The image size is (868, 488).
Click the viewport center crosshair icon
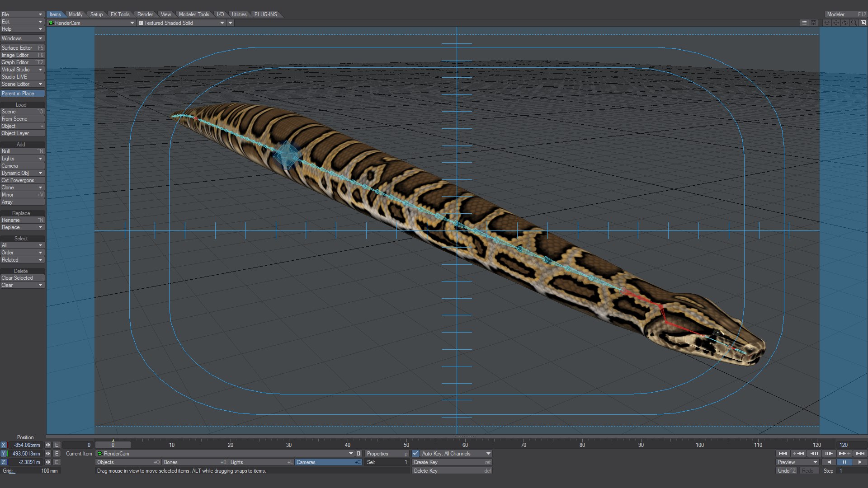click(x=827, y=23)
